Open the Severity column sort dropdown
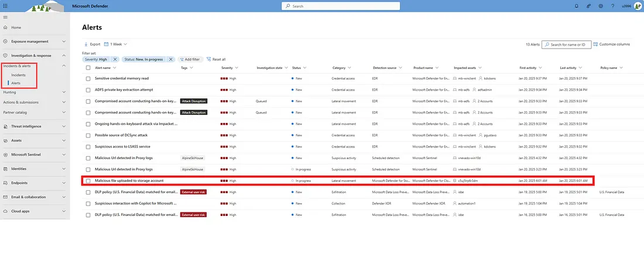Viewport: 644px width, 278px height. (237, 68)
